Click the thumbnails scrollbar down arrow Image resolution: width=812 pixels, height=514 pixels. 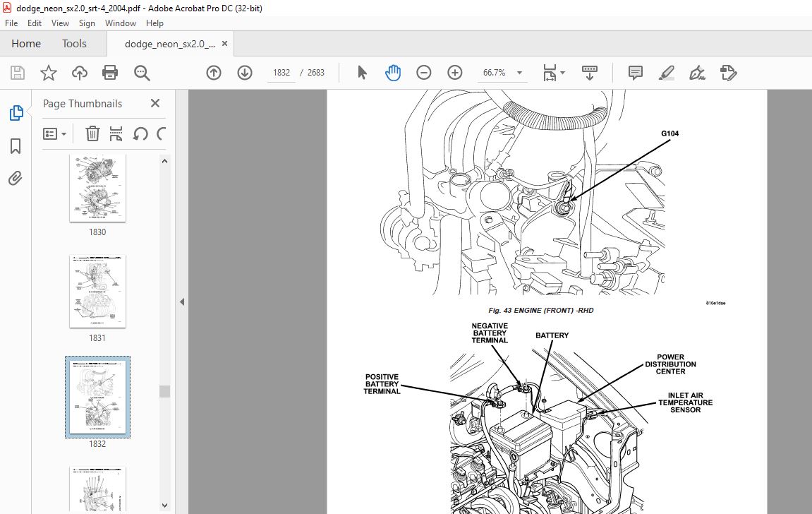[x=164, y=506]
